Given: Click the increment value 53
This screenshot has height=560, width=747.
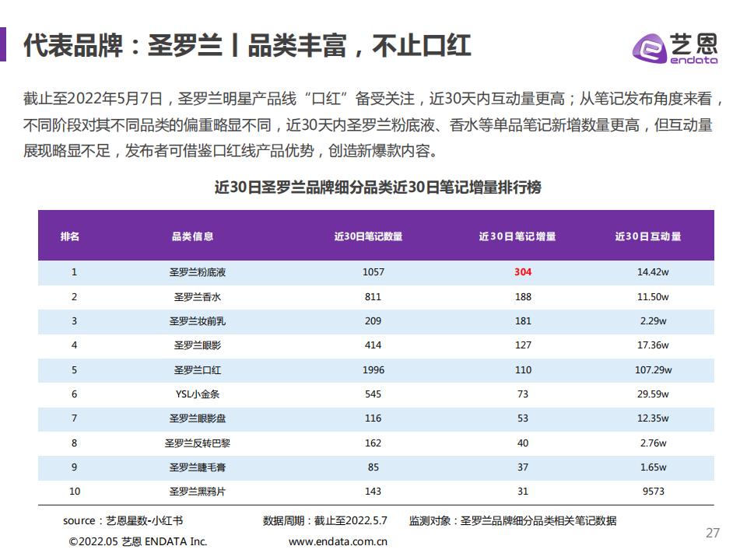Looking at the screenshot, I should [523, 418].
